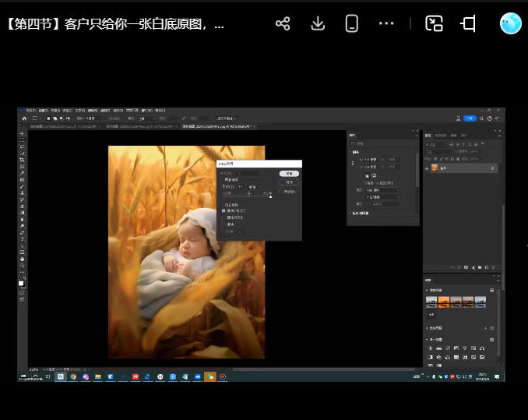The image size is (528, 420).
Task: Click the Photoshop Home icon in options bar
Action: [x=24, y=118]
